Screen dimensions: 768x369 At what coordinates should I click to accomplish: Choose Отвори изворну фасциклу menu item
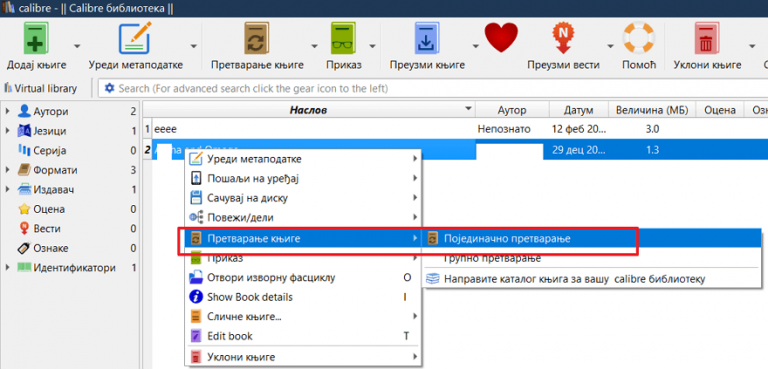(303, 277)
